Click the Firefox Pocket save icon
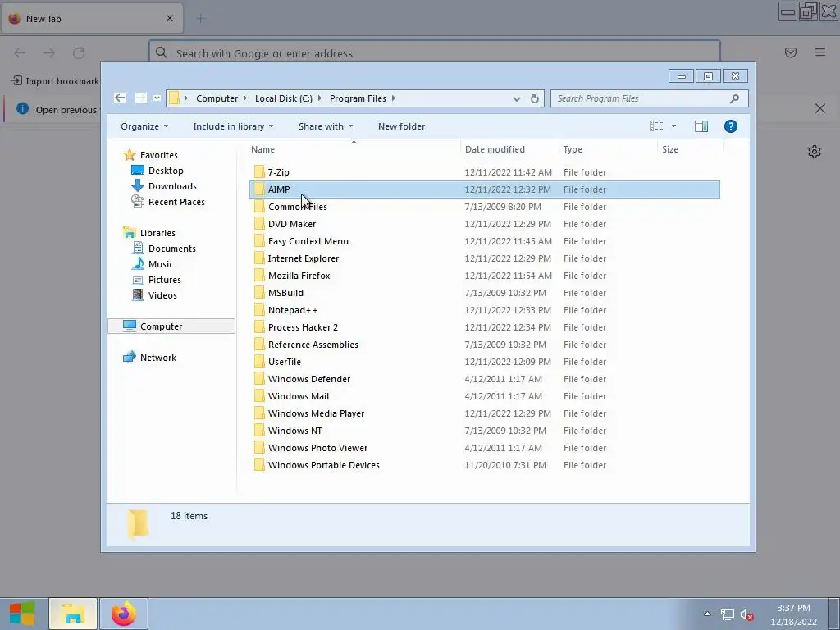The height and width of the screenshot is (630, 840). (791, 52)
